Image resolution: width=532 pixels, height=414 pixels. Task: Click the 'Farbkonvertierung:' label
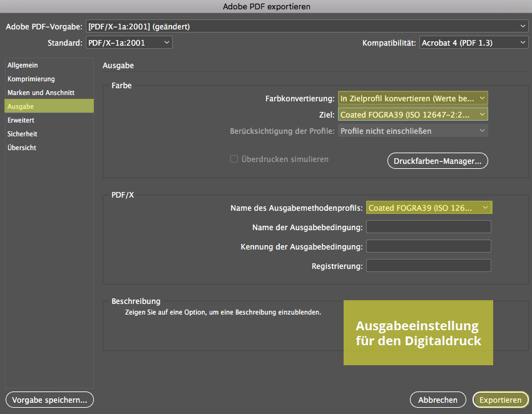[300, 98]
